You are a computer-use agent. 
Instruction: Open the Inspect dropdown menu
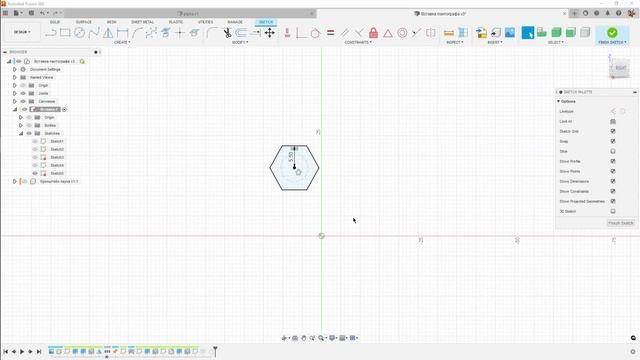[x=454, y=42]
